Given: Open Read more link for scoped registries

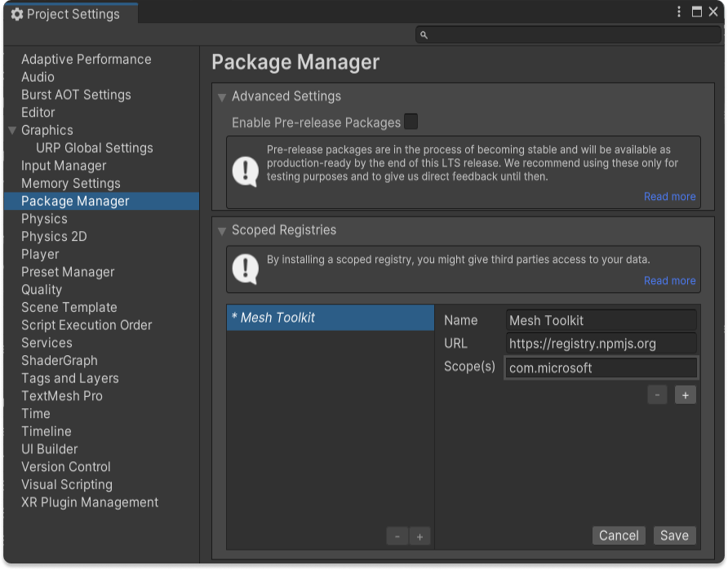Looking at the screenshot, I should point(669,281).
